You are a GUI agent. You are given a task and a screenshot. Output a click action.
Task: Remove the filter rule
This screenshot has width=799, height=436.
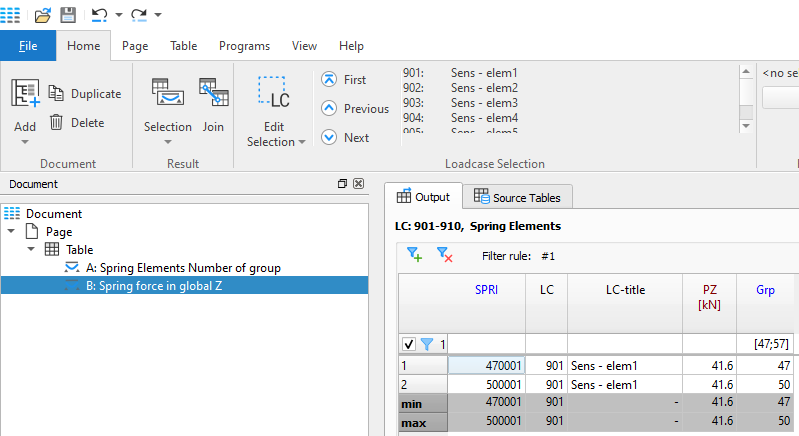[444, 254]
